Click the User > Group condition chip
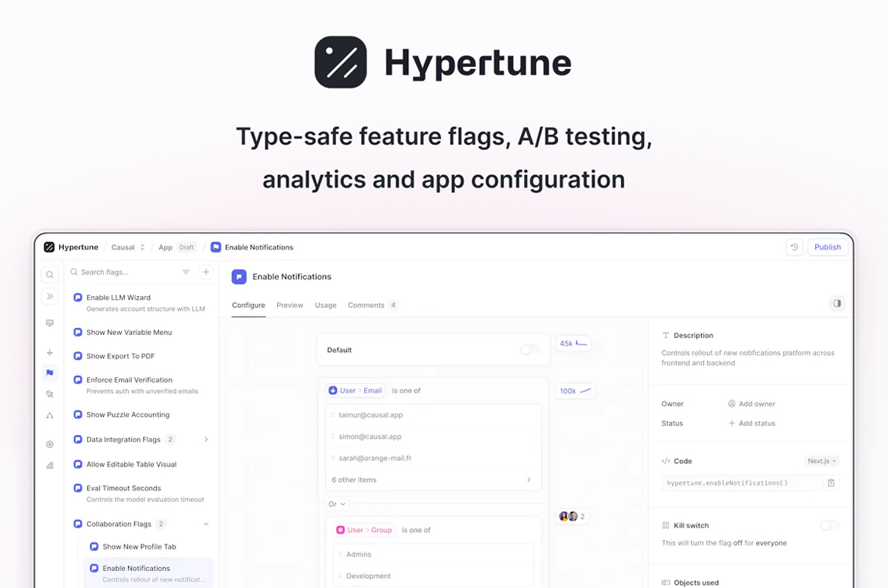888x588 pixels. coord(364,530)
